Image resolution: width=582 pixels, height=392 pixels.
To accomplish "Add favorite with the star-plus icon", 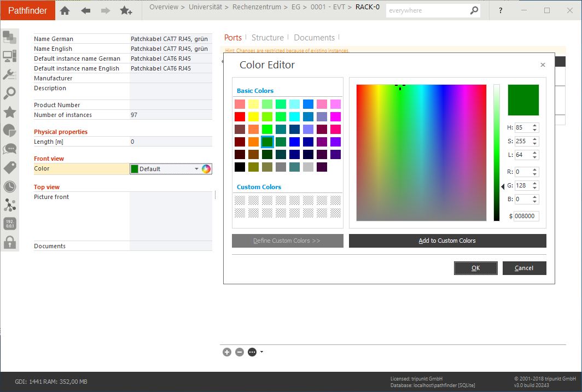I will [126, 10].
